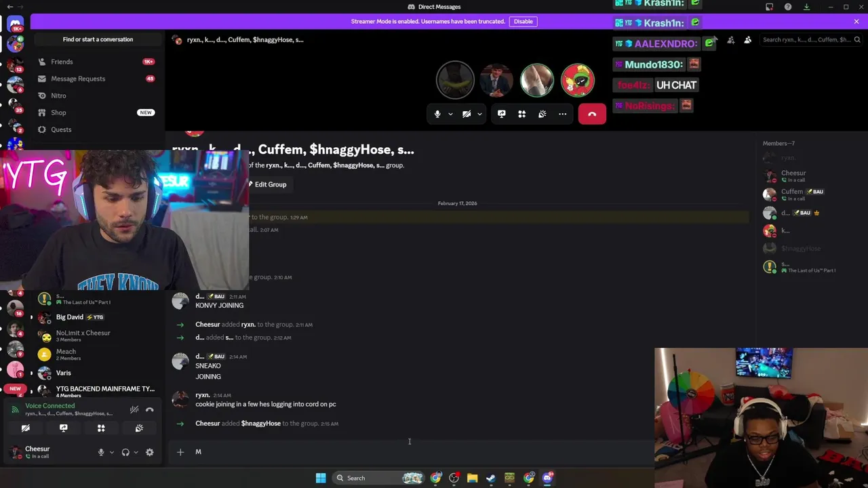Deafen with the headphones icon
The height and width of the screenshot is (488, 868).
pos(125,452)
